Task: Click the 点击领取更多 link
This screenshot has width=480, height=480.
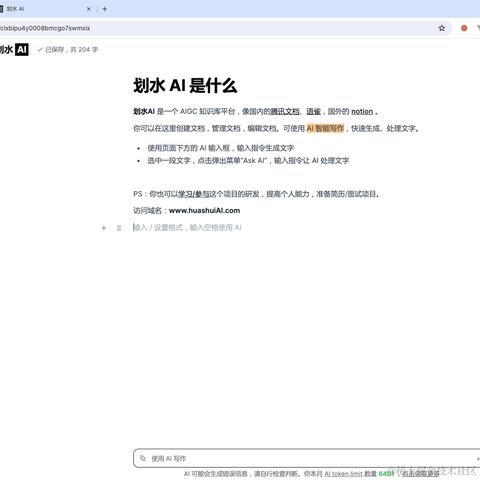Action: pos(421,474)
